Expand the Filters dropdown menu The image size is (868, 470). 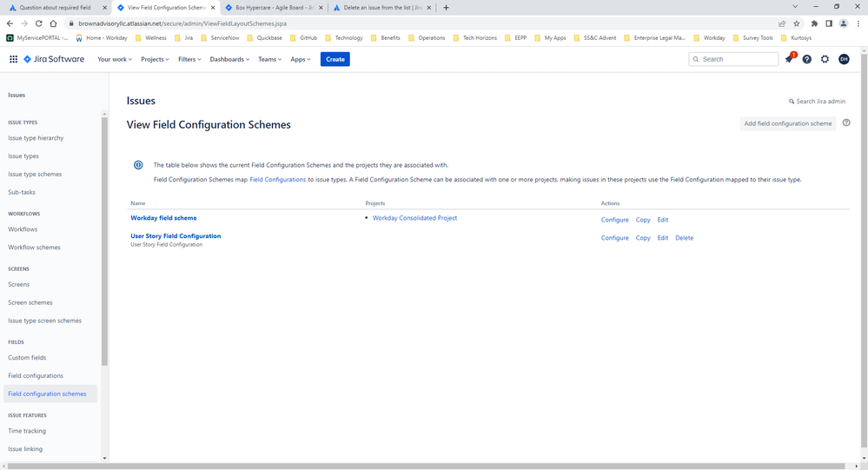point(189,59)
